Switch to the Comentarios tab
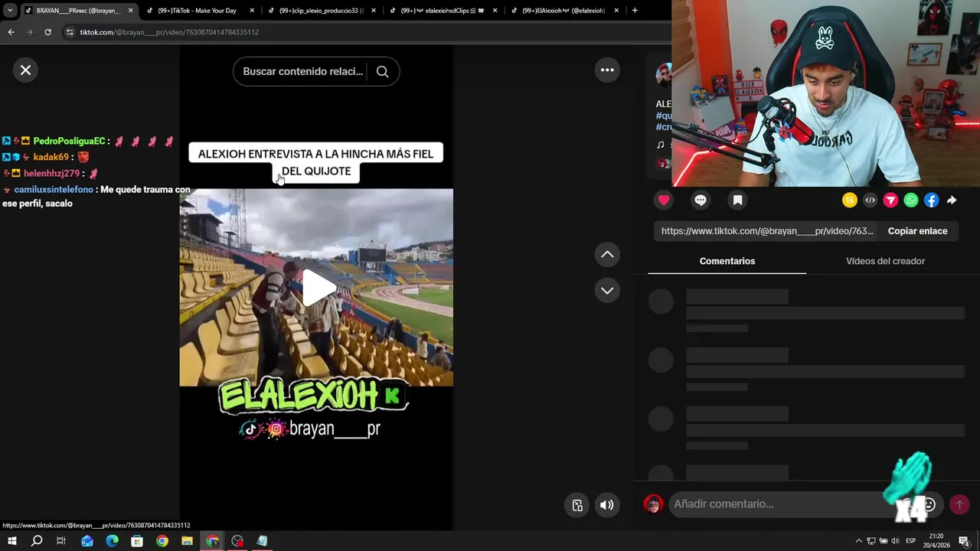 [x=727, y=261]
